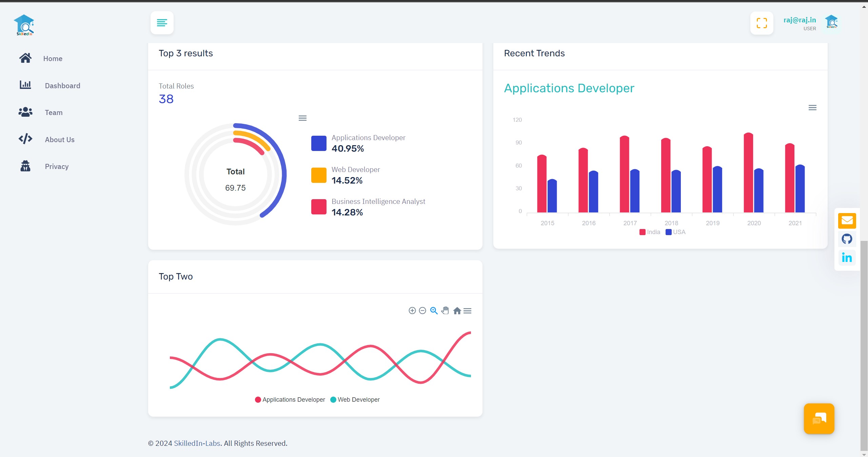Click the raj@raj.in username

click(x=800, y=20)
